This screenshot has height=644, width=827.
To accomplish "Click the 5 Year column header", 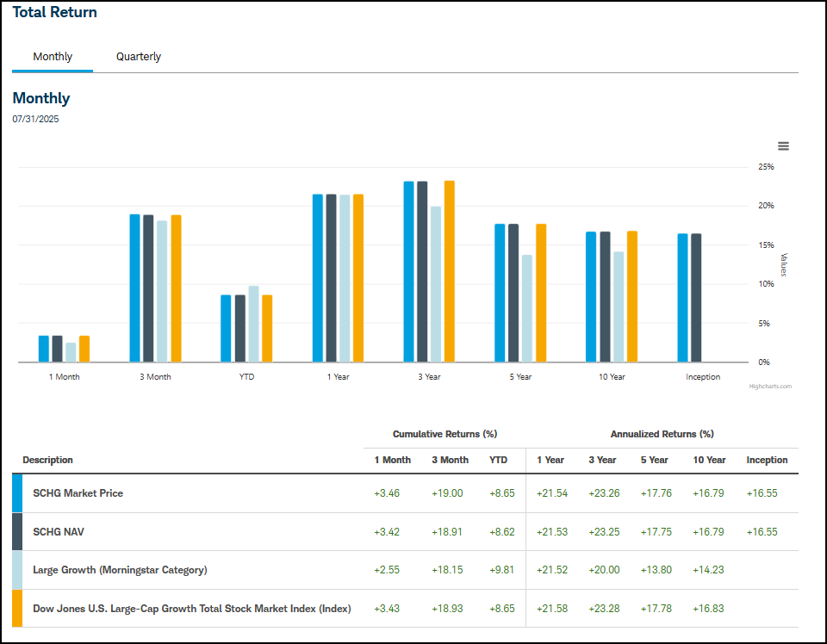I will pos(654,460).
